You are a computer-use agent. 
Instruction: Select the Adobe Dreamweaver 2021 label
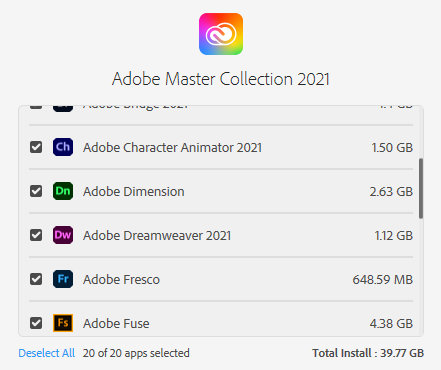pos(157,236)
